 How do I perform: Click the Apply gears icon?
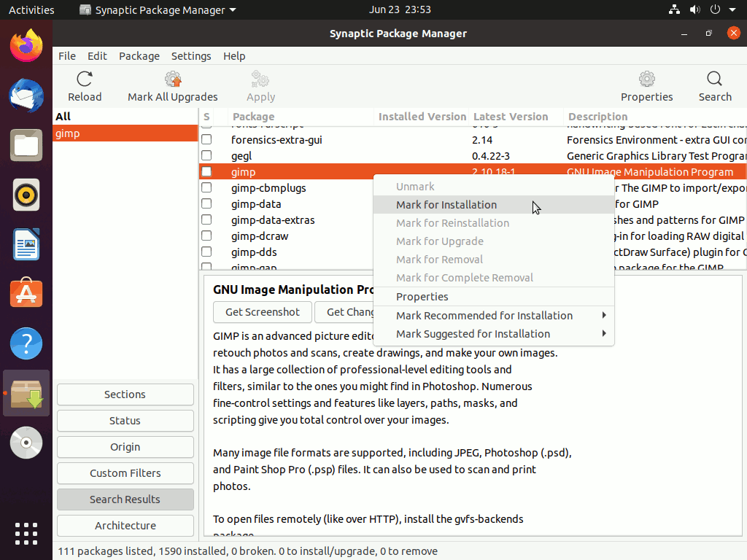click(x=260, y=79)
